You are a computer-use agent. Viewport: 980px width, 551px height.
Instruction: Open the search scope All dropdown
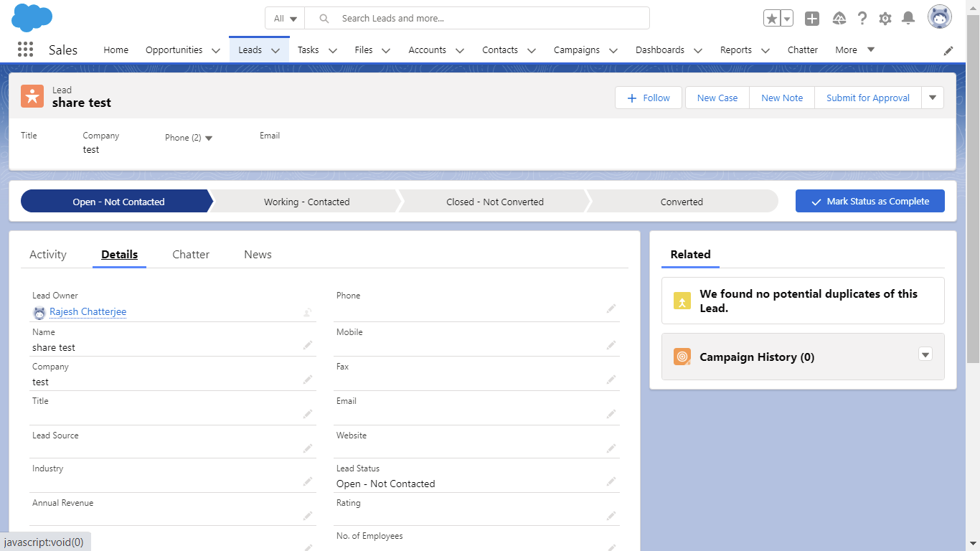pos(285,19)
